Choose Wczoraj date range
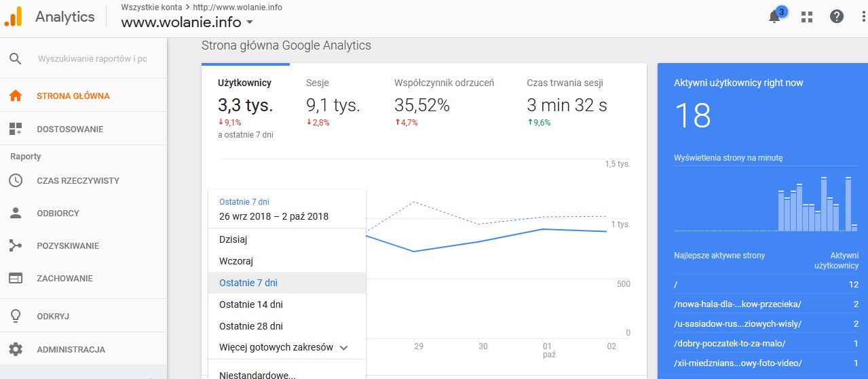The width and height of the screenshot is (868, 379). 287,261
